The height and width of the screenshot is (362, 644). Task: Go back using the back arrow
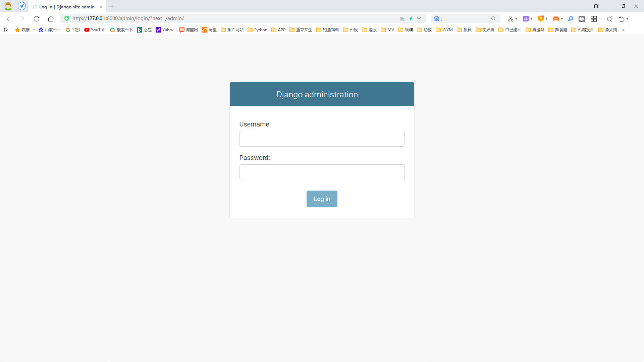pyautogui.click(x=9, y=19)
